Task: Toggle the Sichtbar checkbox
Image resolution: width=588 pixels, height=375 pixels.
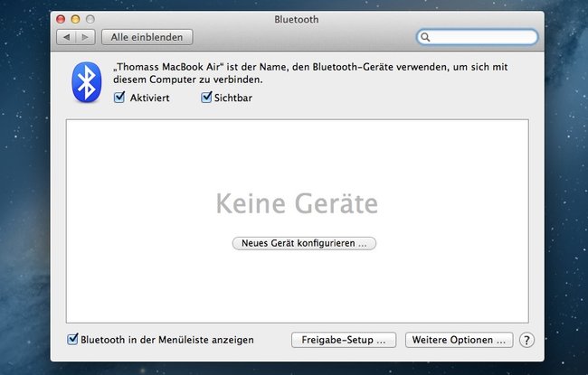Action: pos(206,98)
